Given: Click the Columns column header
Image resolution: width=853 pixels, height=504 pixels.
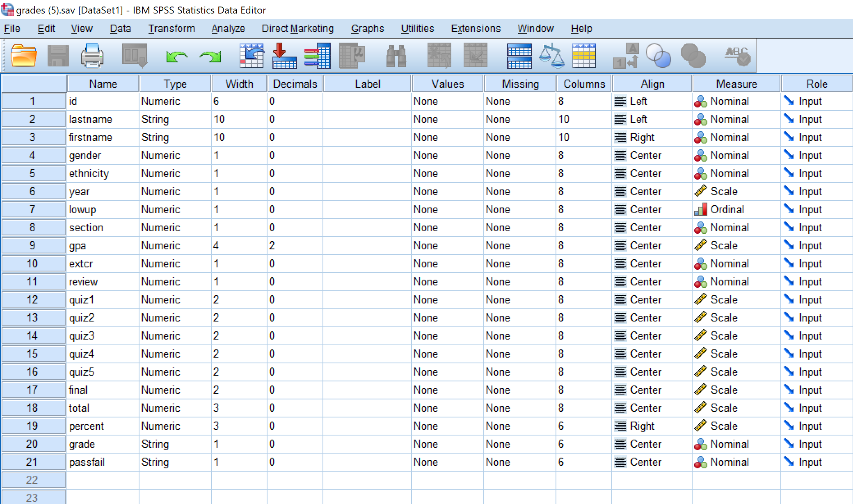Looking at the screenshot, I should click(x=584, y=84).
